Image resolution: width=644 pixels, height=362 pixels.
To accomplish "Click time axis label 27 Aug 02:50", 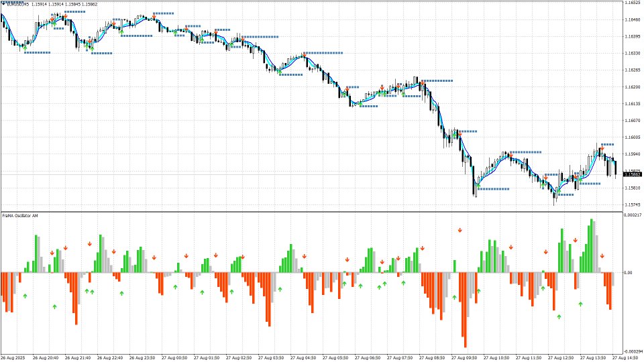I will coord(239,358).
